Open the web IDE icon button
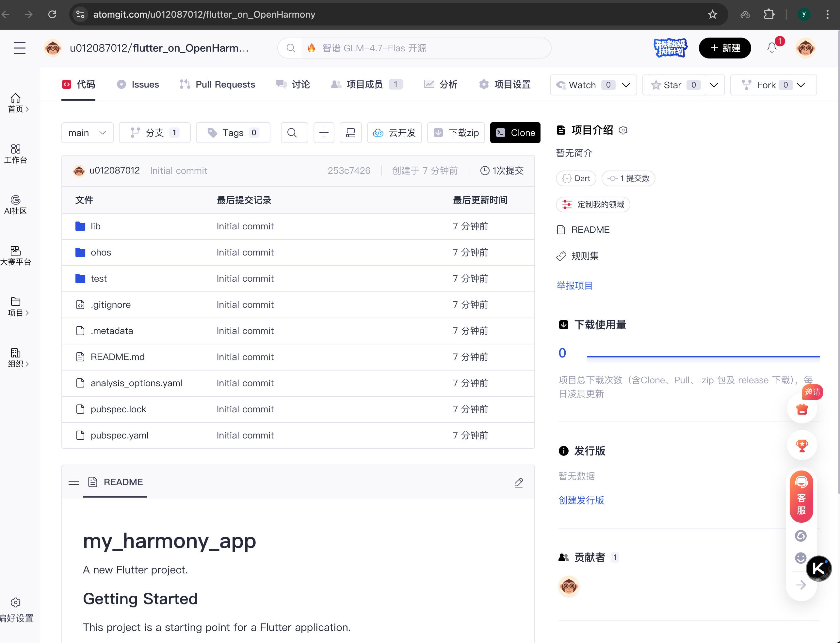The height and width of the screenshot is (643, 840). 351,133
